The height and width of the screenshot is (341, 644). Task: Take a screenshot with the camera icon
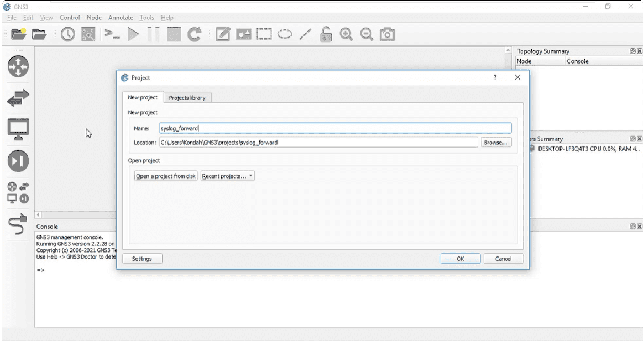click(x=388, y=34)
